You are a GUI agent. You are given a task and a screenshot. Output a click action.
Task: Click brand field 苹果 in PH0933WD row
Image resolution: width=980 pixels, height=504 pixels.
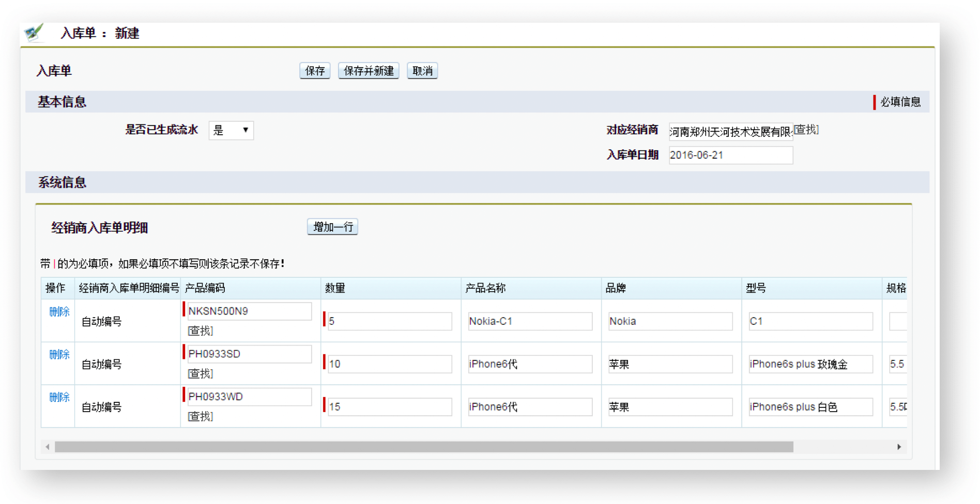(670, 407)
